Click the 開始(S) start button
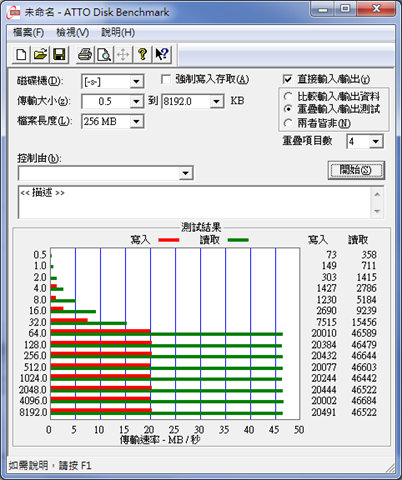The image size is (402, 480). point(356,170)
